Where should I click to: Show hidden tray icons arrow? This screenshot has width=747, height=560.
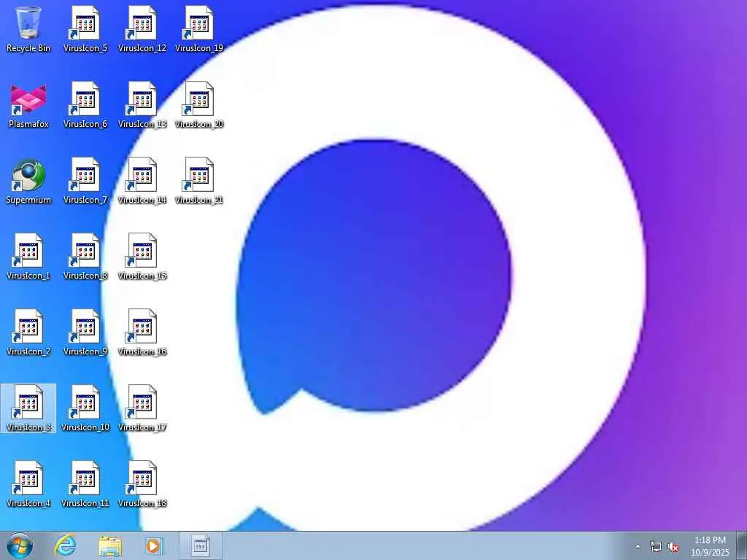pyautogui.click(x=638, y=547)
